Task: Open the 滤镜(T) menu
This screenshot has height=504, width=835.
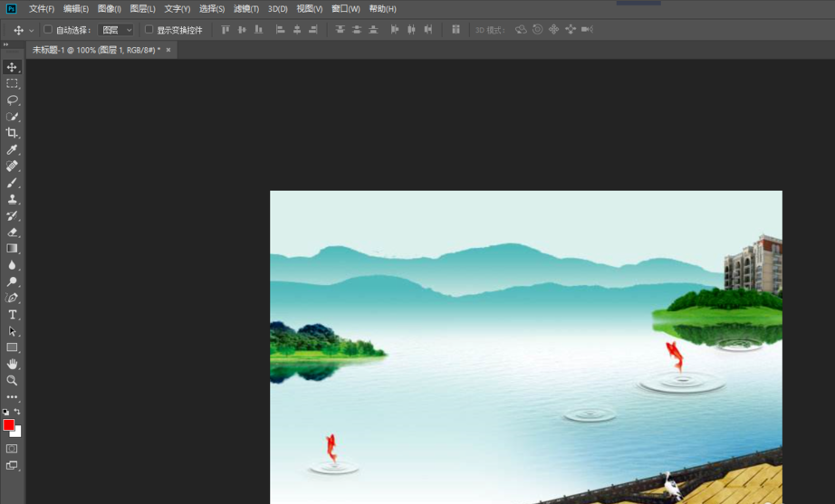Action: tap(245, 8)
